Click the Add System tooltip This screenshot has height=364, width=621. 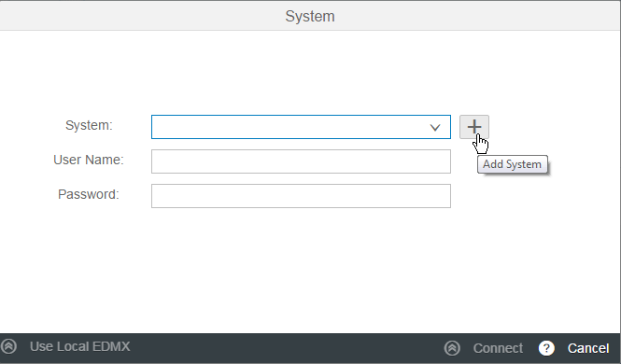pos(512,164)
